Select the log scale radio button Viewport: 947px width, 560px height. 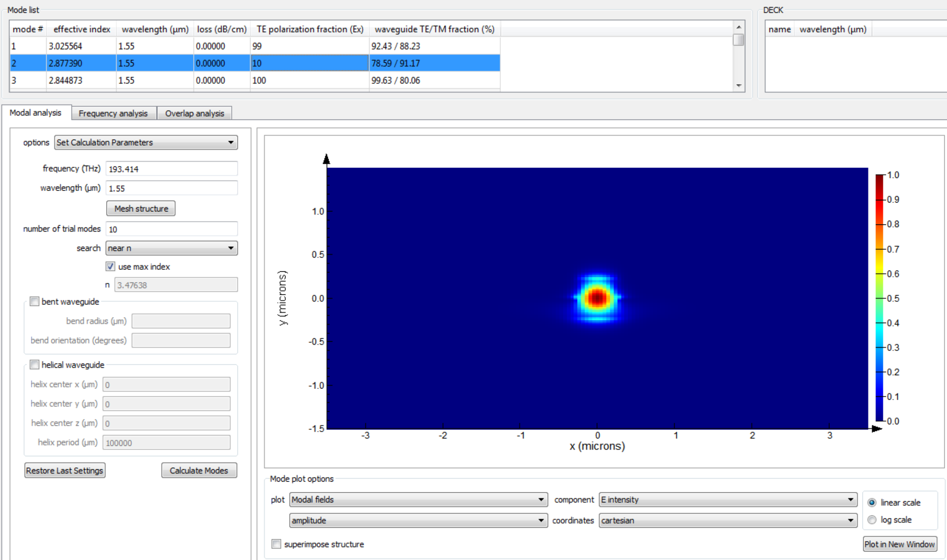point(872,520)
